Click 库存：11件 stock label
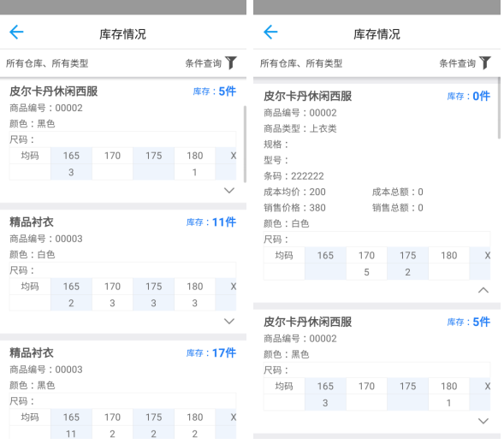 pos(211,222)
